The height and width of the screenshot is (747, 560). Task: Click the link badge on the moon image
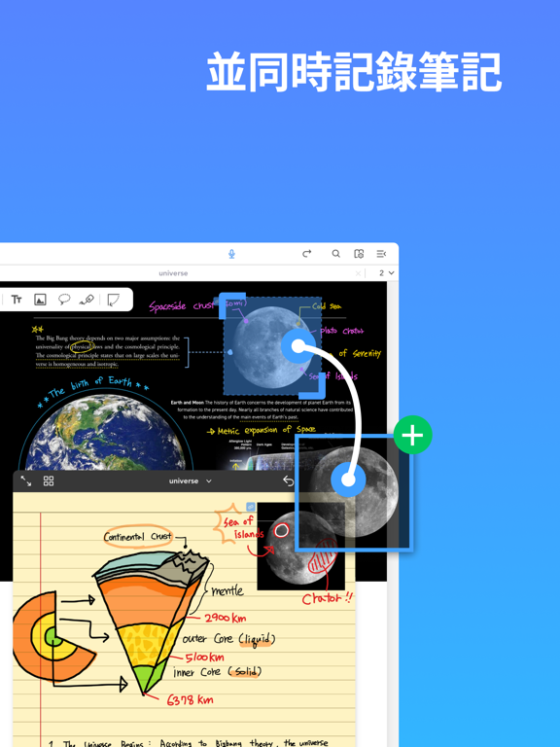click(x=251, y=507)
